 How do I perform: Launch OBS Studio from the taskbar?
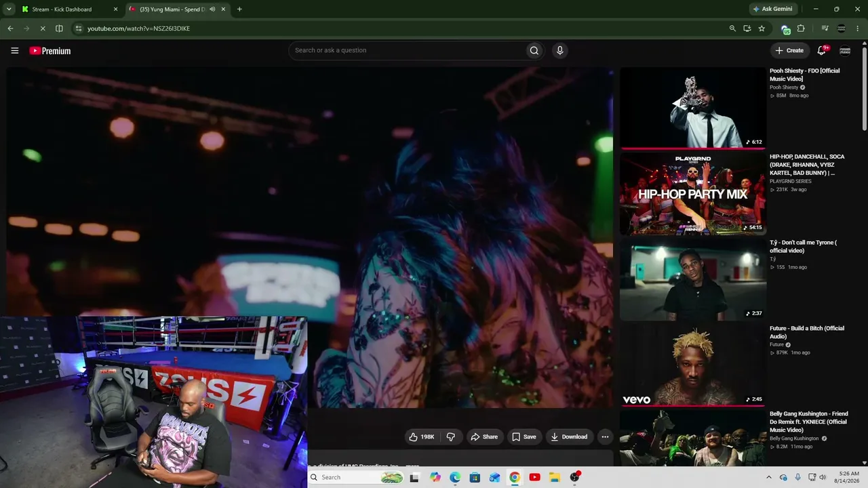point(574,477)
